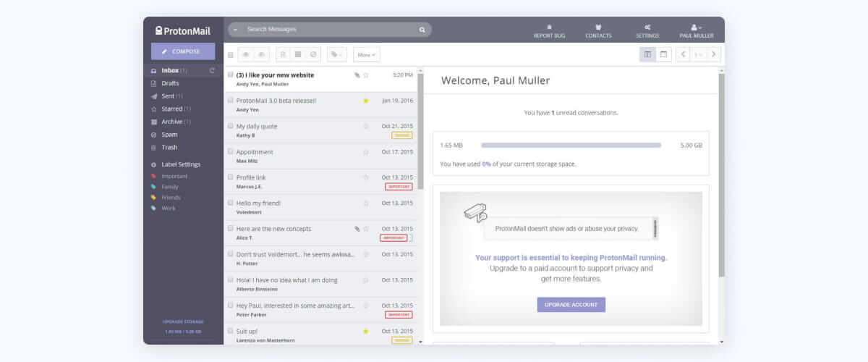The width and height of the screenshot is (868, 362).
Task: Unstar the 'Suit up!' message
Action: pos(366,331)
